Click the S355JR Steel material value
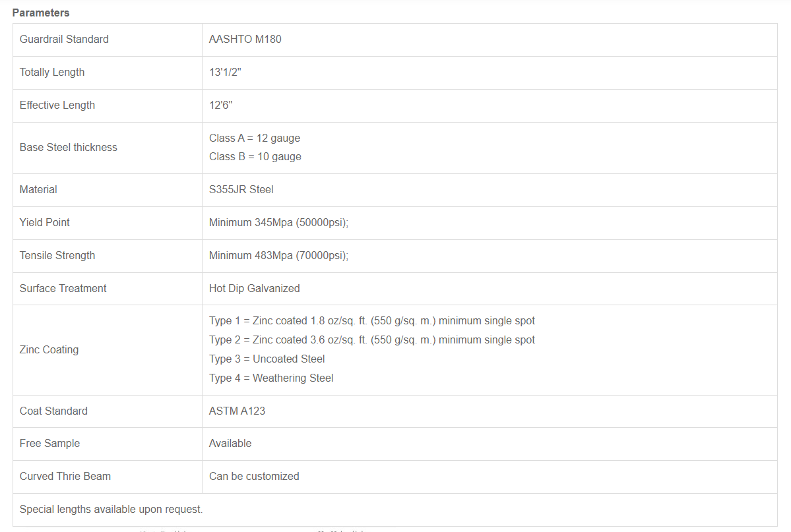 click(241, 189)
